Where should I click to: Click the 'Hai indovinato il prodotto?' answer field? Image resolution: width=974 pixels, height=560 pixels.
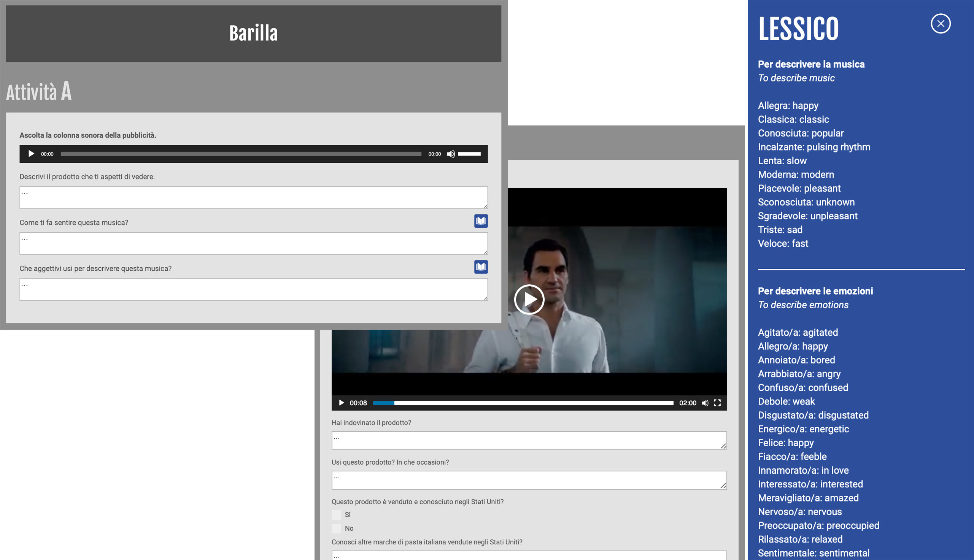click(x=529, y=440)
